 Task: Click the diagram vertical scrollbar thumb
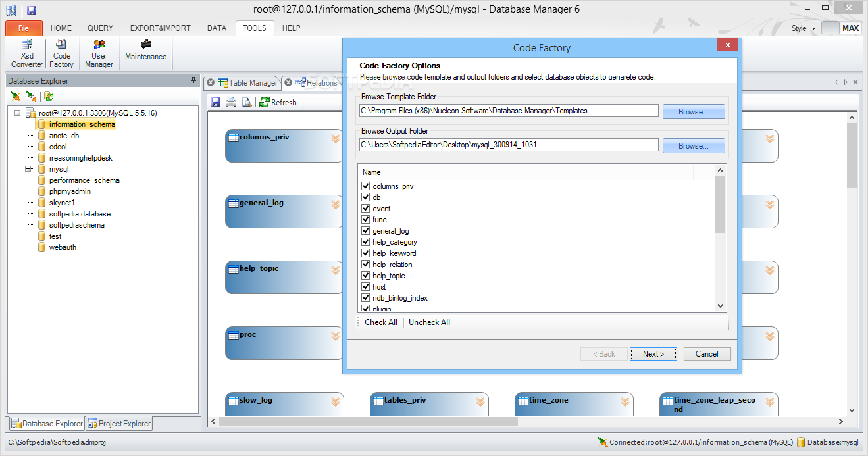coord(852,155)
